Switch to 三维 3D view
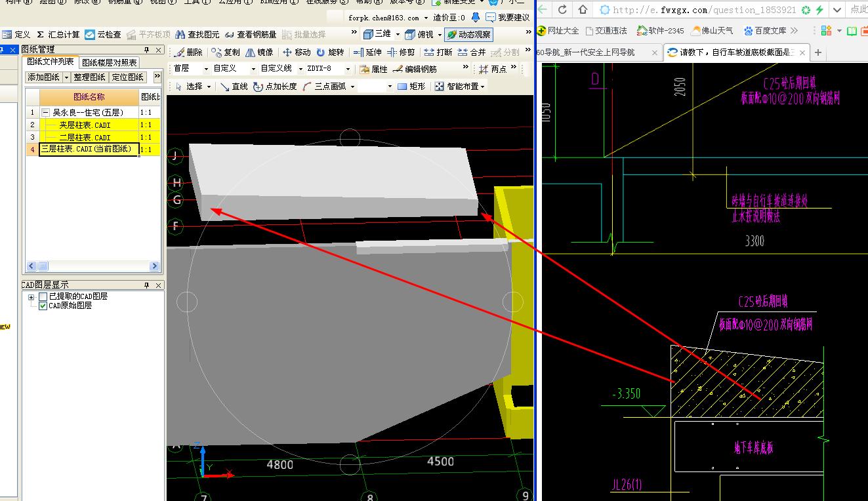The height and width of the screenshot is (501, 868). 377,35
